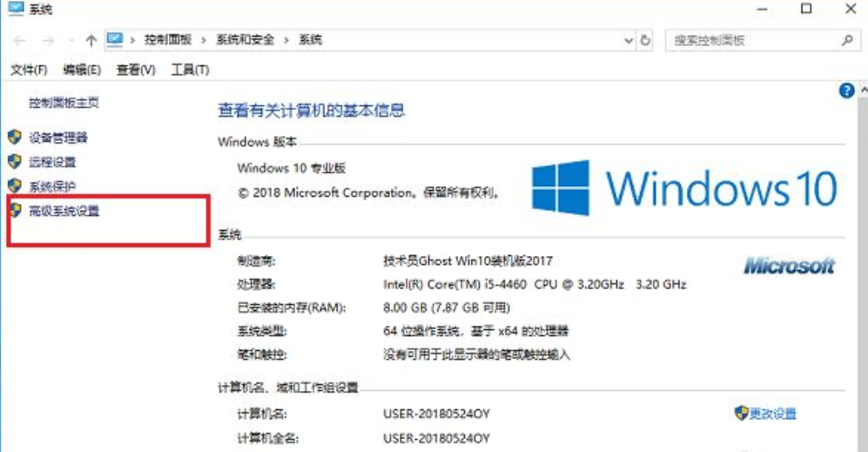Open 系统保护 in the sidebar
The image size is (868, 452).
pos(52,186)
